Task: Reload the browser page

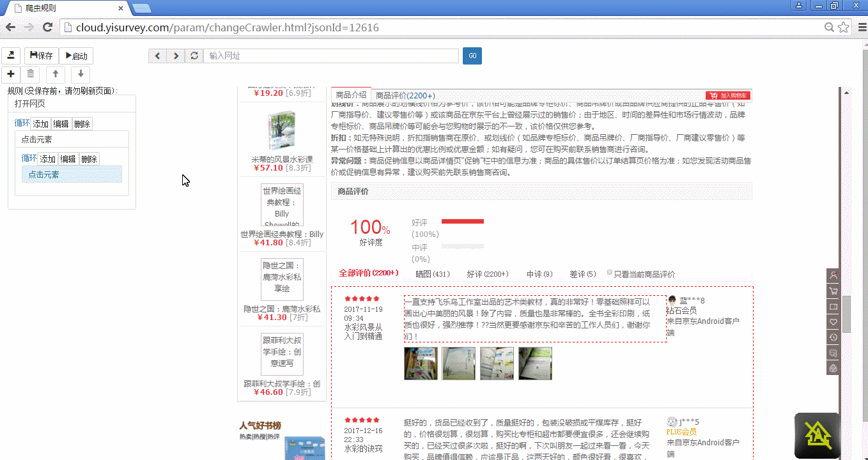Action: coord(47,27)
